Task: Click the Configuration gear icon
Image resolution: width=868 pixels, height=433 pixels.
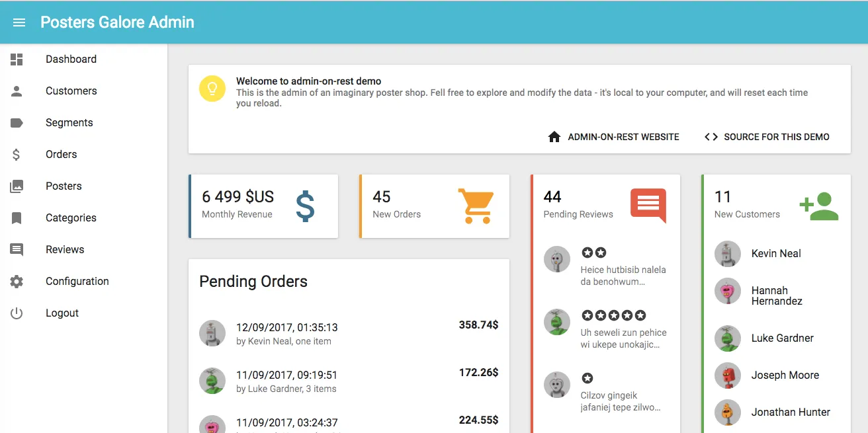Action: point(17,282)
